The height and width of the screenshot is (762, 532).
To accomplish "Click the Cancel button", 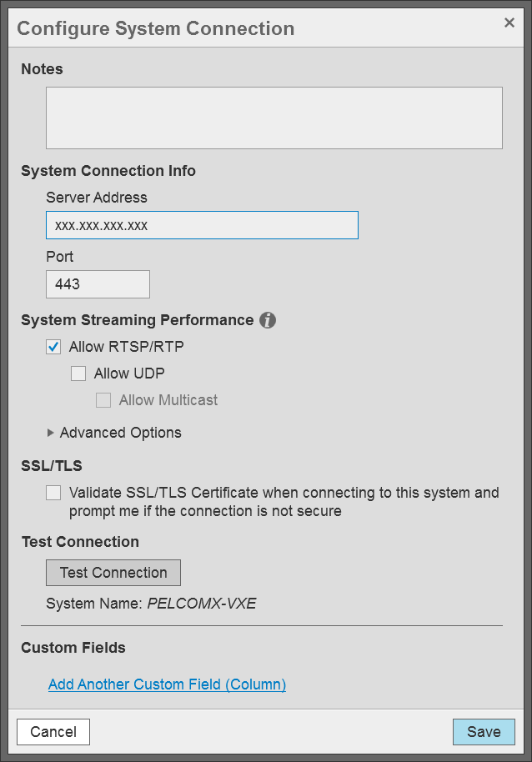I will click(x=53, y=732).
